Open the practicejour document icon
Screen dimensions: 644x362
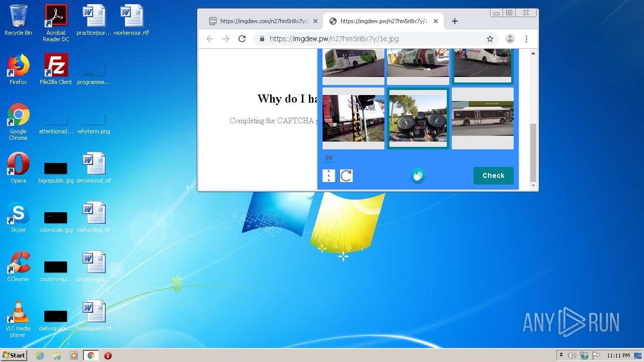pyautogui.click(x=94, y=20)
